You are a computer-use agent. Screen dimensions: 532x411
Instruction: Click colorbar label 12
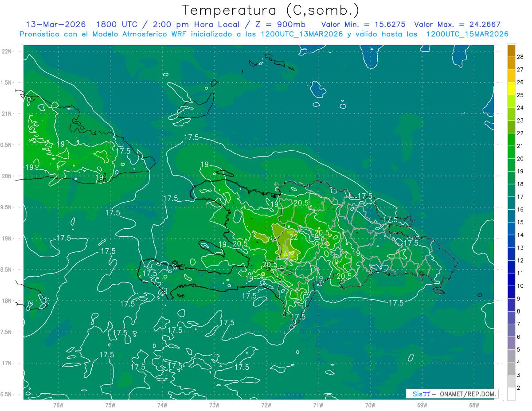pos(520,260)
